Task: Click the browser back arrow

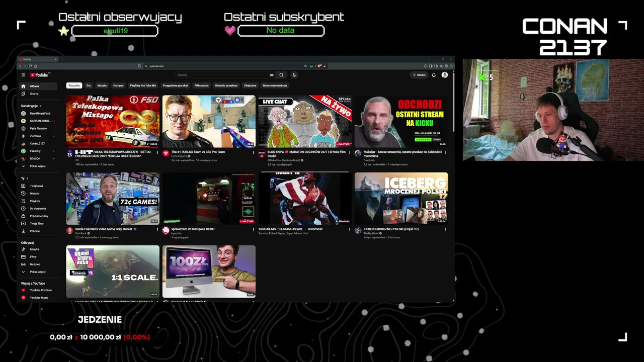Action: coord(20,66)
